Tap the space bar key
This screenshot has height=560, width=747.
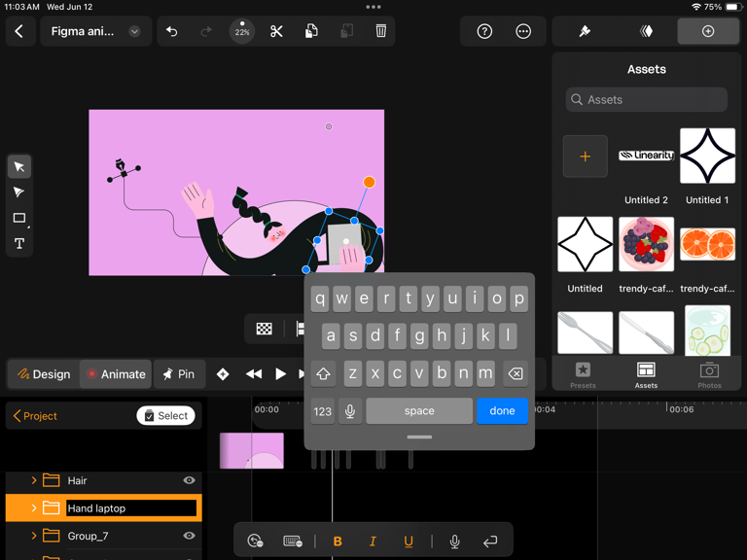pyautogui.click(x=419, y=410)
